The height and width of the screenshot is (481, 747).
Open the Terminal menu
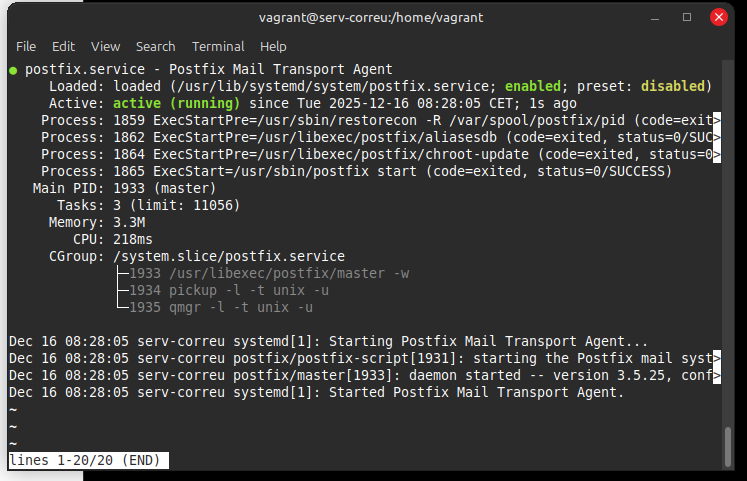[x=218, y=46]
